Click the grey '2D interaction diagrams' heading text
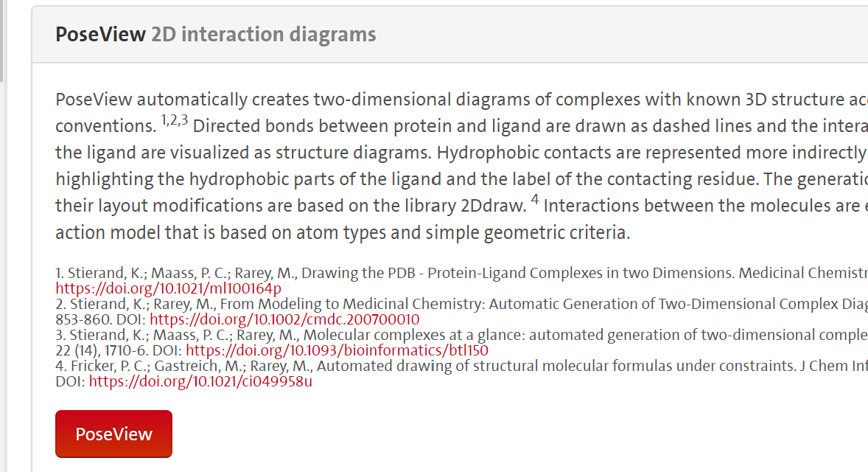 coord(264,35)
